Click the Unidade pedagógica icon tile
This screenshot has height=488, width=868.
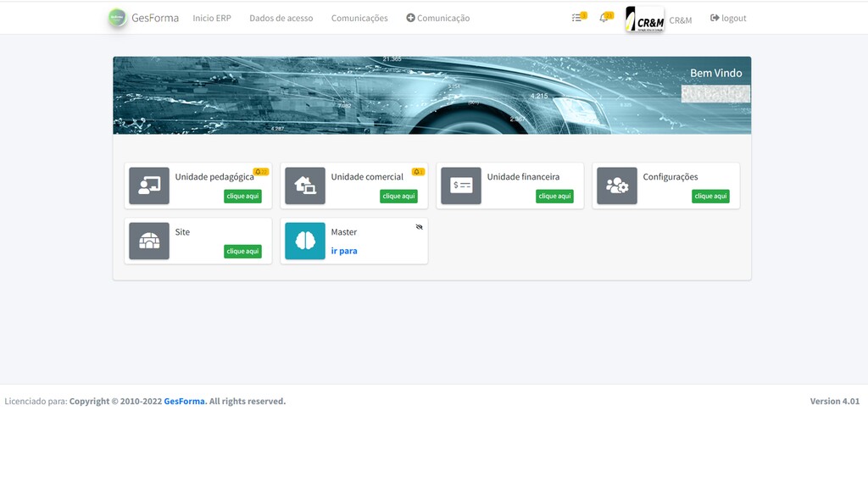(x=149, y=186)
